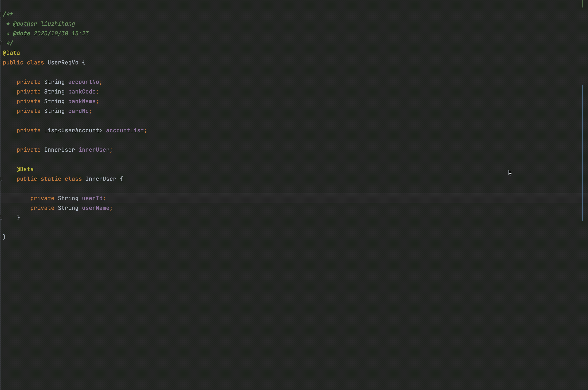This screenshot has width=588, height=390.
Task: Place the cursor on class name UserReqVo
Action: [63, 63]
